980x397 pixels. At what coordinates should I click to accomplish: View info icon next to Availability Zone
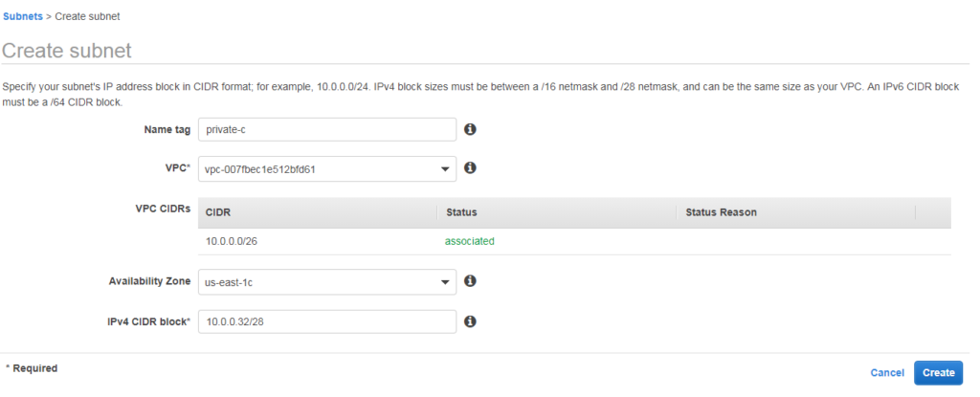[x=471, y=280]
